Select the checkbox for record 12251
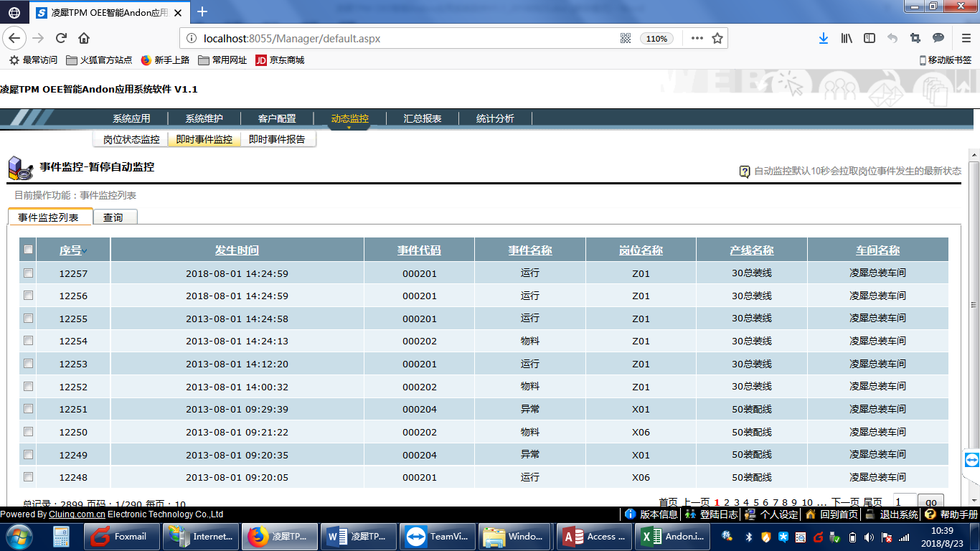The height and width of the screenshot is (551, 980). (x=29, y=409)
